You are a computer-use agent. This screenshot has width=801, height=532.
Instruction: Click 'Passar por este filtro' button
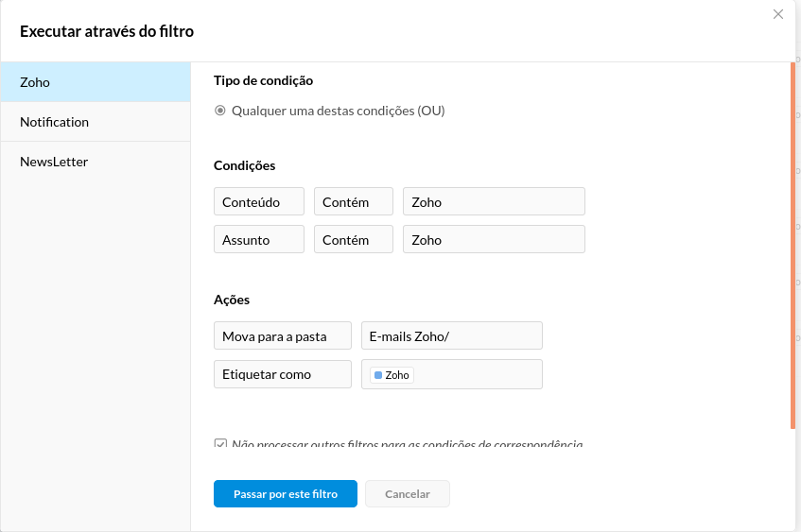coord(286,493)
